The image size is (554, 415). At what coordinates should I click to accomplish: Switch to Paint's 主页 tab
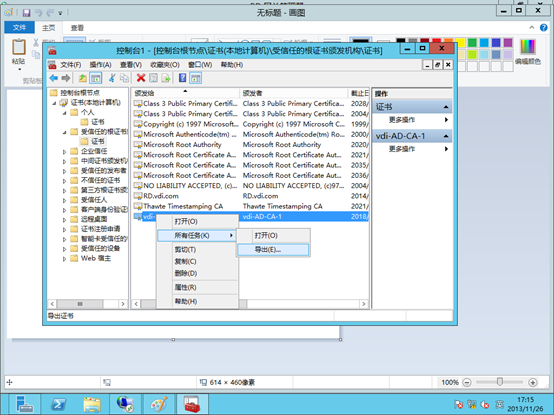(48, 28)
